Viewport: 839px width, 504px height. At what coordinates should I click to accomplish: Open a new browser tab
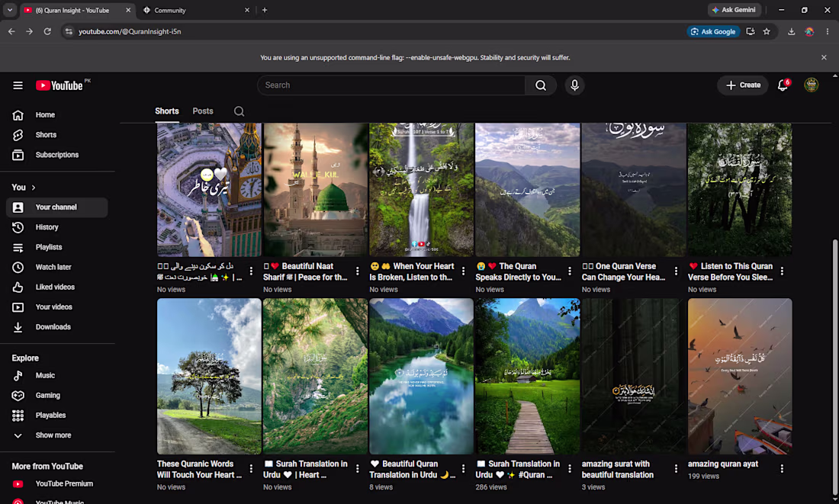[265, 10]
